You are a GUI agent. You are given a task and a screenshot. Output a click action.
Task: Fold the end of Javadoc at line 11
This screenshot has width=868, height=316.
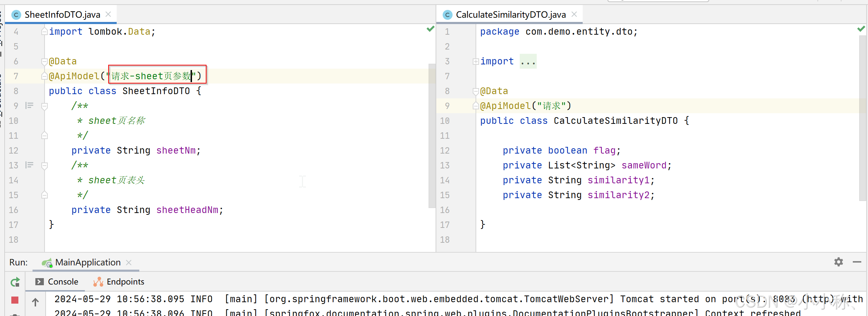tap(45, 136)
